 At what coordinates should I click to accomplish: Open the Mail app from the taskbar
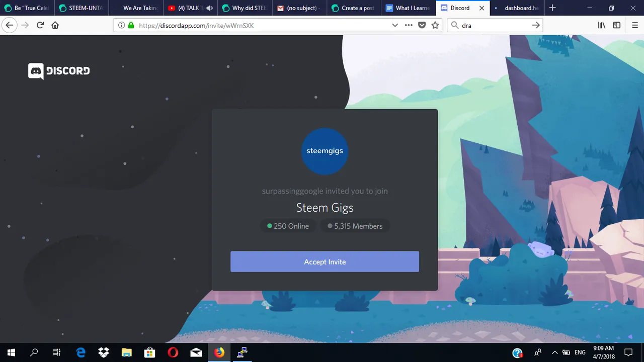pyautogui.click(x=196, y=352)
